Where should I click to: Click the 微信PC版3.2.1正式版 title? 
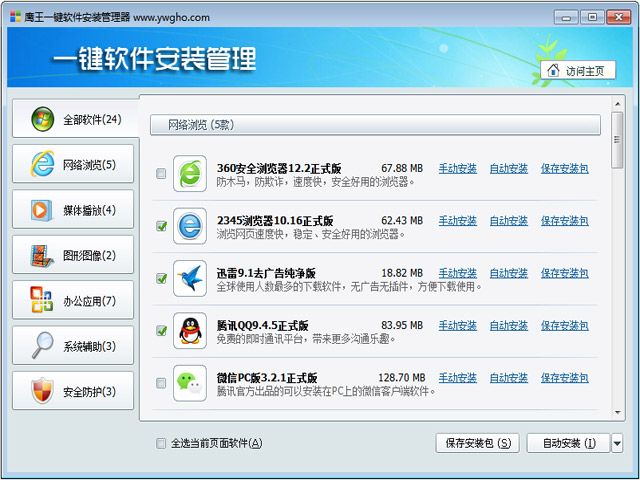[267, 378]
